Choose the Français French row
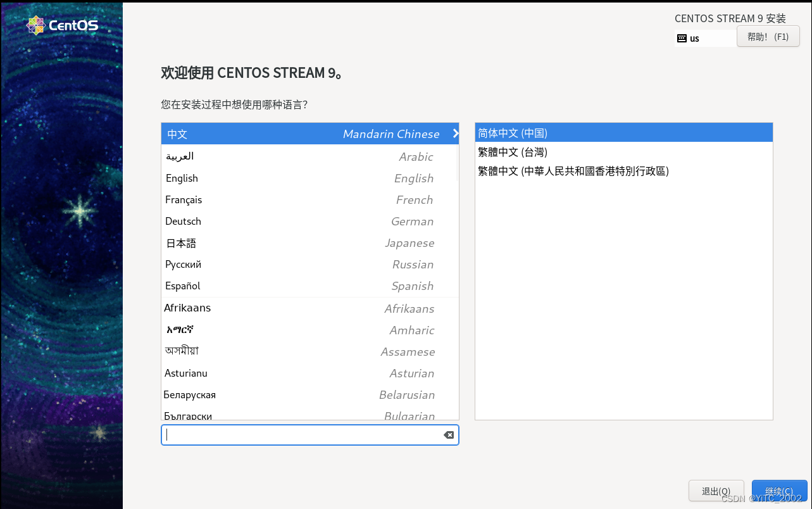Viewport: 812px width, 509px height. pyautogui.click(x=310, y=199)
